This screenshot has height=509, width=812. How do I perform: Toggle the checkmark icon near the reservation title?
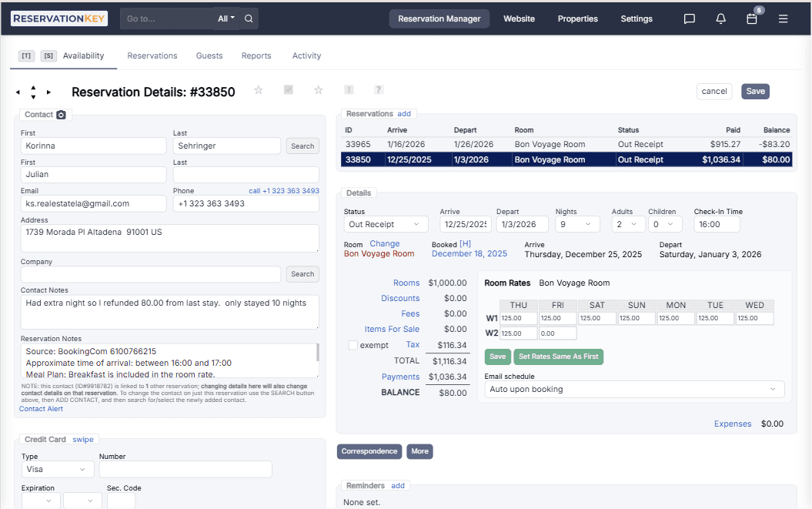289,89
